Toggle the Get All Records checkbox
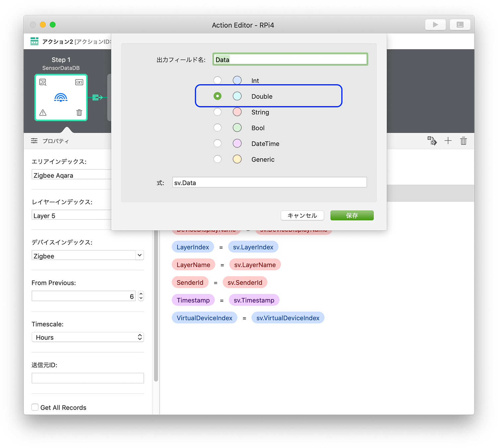This screenshot has height=448, width=498. tap(35, 407)
